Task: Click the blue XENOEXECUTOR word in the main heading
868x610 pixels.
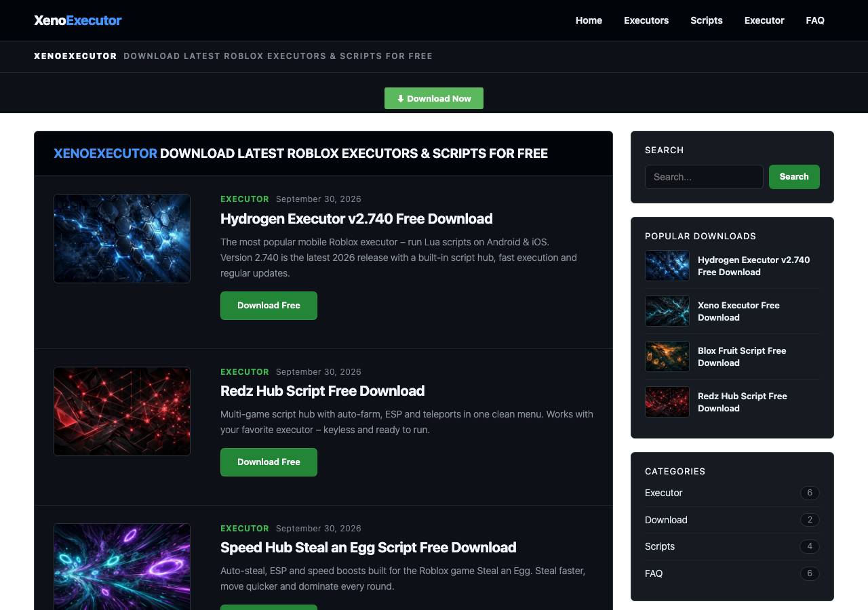Action: click(105, 153)
